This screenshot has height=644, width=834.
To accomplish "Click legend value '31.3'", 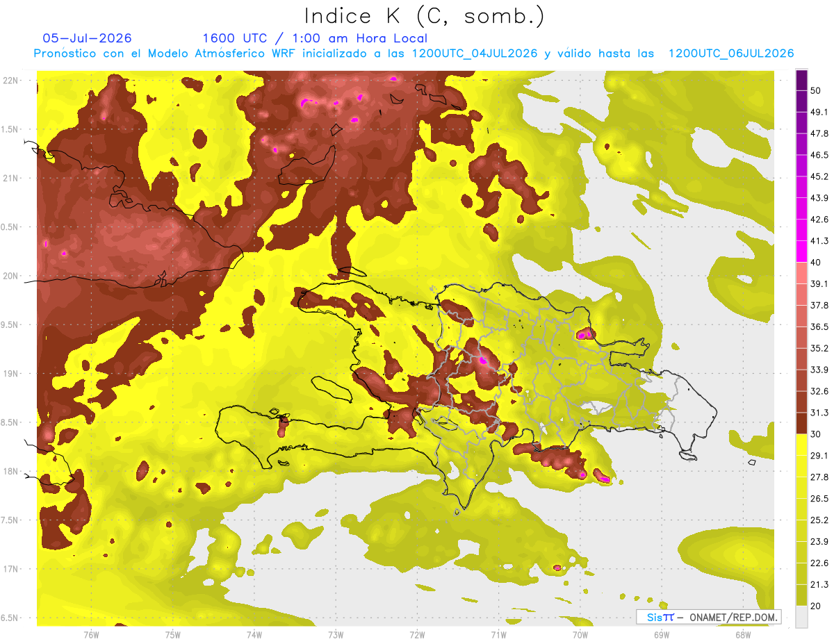I will click(x=820, y=413).
